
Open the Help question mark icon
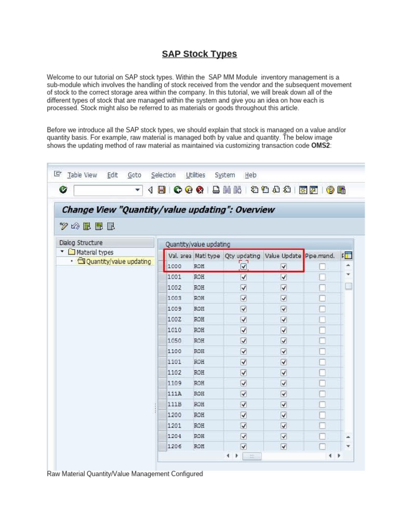click(330, 190)
